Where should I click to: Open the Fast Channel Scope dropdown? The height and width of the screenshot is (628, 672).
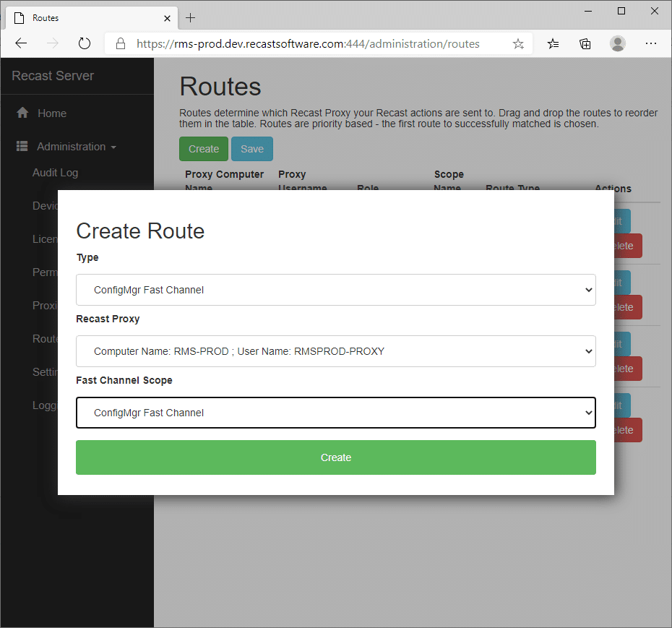pyautogui.click(x=336, y=413)
